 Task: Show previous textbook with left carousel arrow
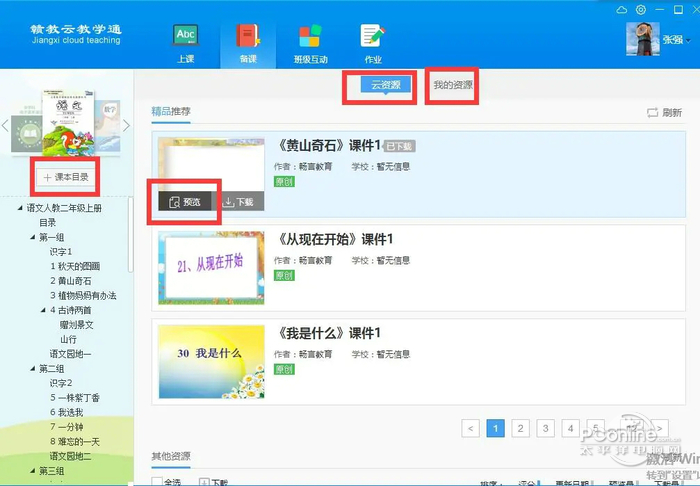click(5, 126)
